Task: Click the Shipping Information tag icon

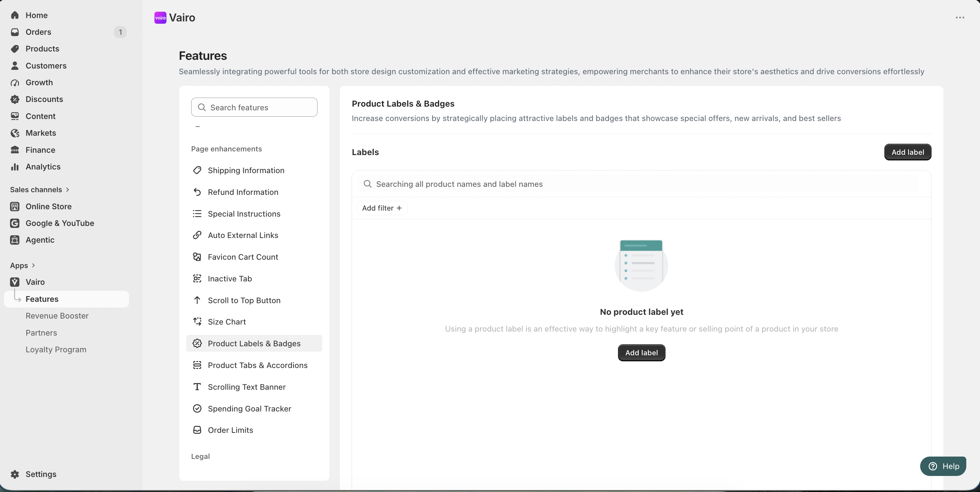Action: coord(197,170)
